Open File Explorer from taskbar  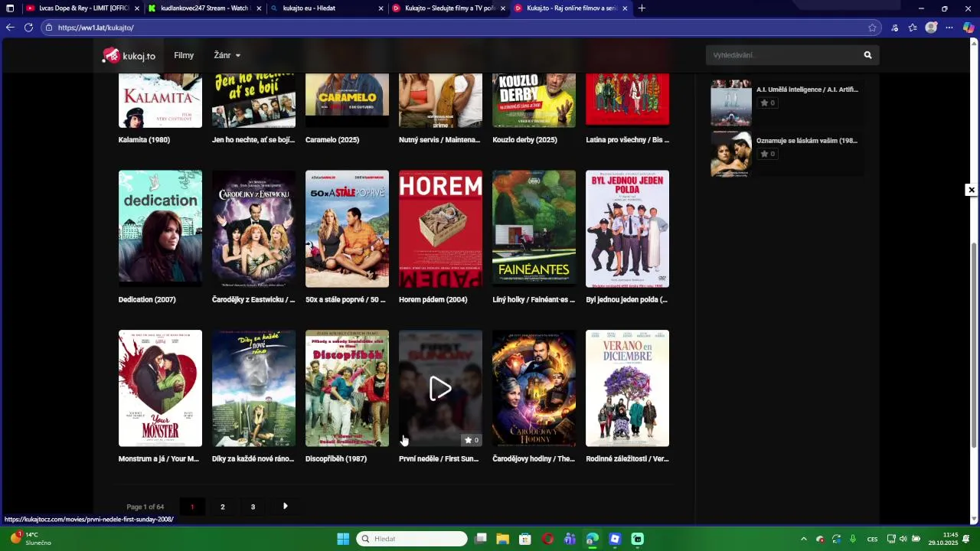coord(502,539)
